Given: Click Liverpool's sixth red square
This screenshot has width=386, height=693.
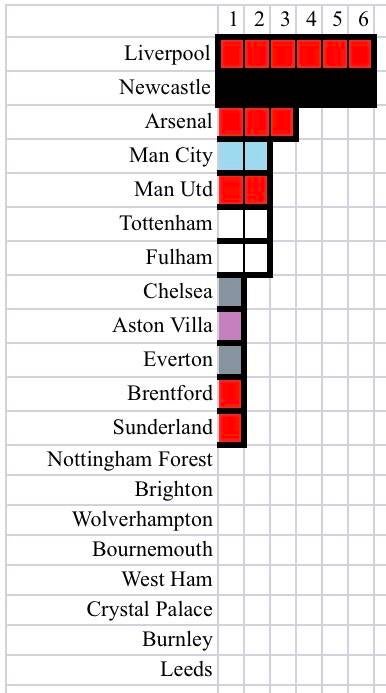Looking at the screenshot, I should 360,54.
